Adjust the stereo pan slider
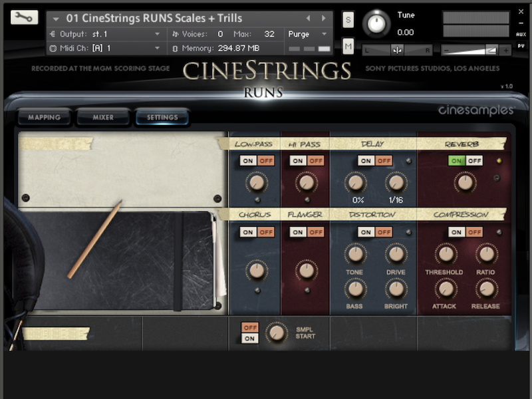 click(x=397, y=51)
